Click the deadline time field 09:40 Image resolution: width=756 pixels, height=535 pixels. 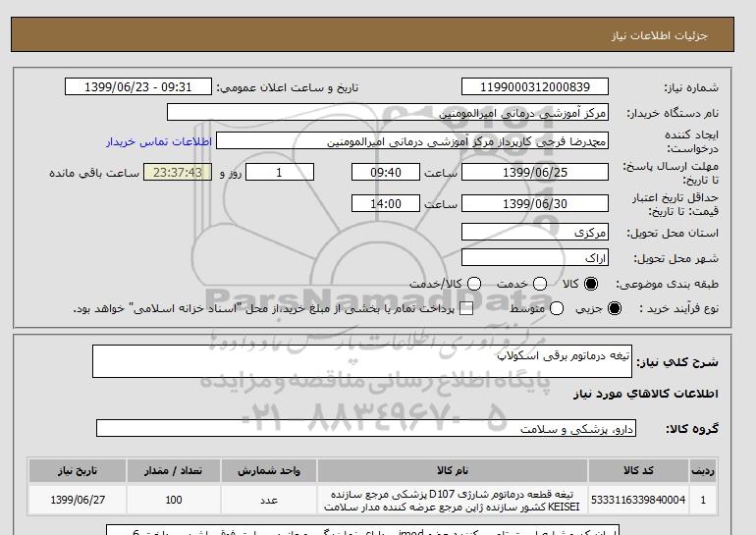pyautogui.click(x=386, y=172)
